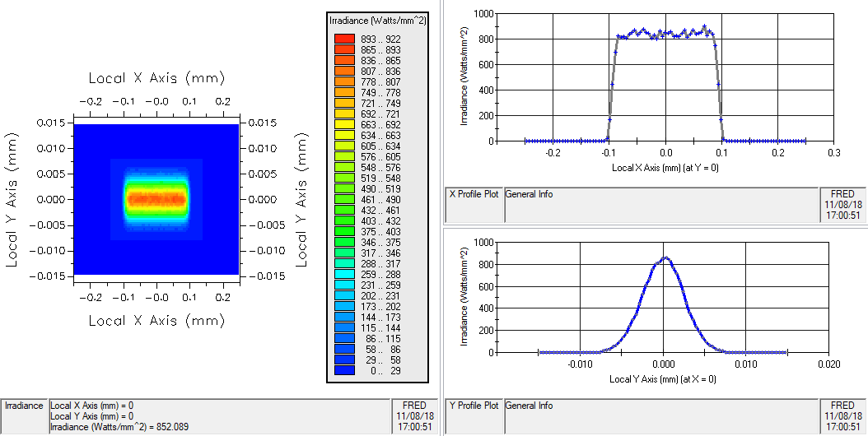
Task: Click the Irradiance label at bottom left
Action: [x=24, y=406]
